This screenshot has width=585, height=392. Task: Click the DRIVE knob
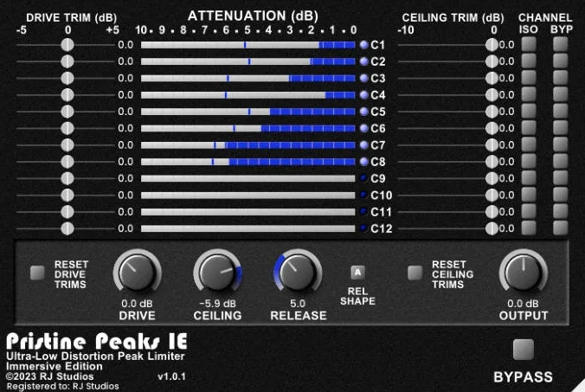click(137, 273)
